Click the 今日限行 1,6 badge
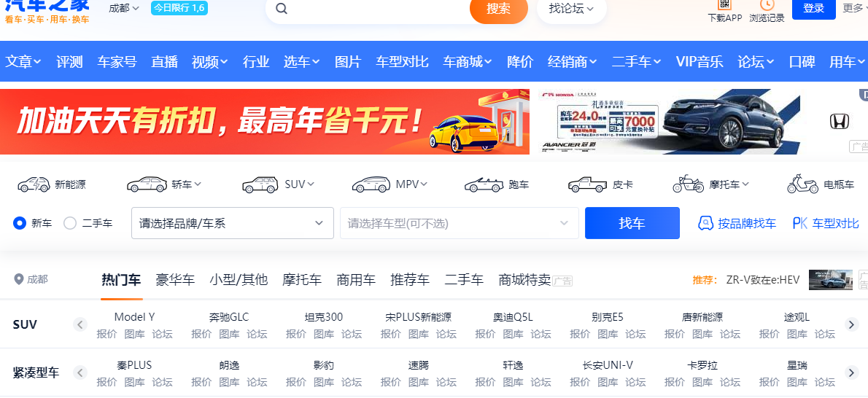 pyautogui.click(x=179, y=8)
